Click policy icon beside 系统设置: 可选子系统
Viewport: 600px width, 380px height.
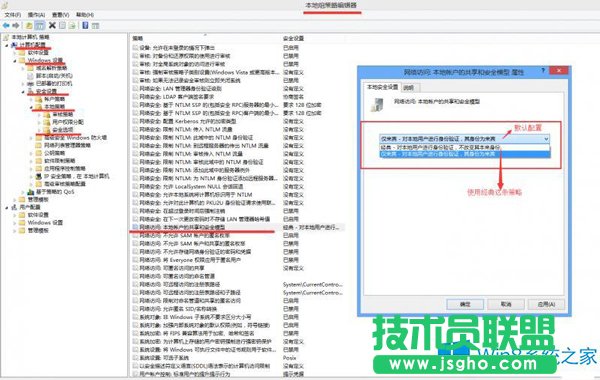135,358
